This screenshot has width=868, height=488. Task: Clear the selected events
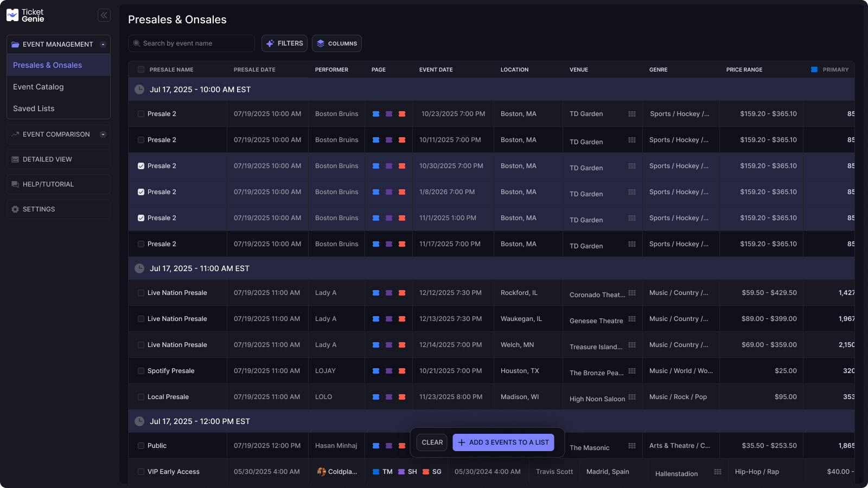(432, 442)
